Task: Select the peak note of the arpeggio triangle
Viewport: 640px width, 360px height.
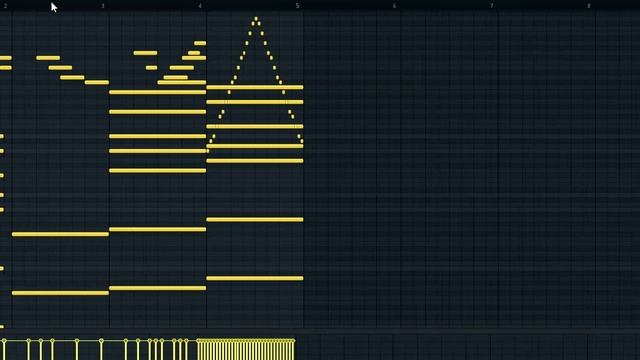Action: (256, 18)
